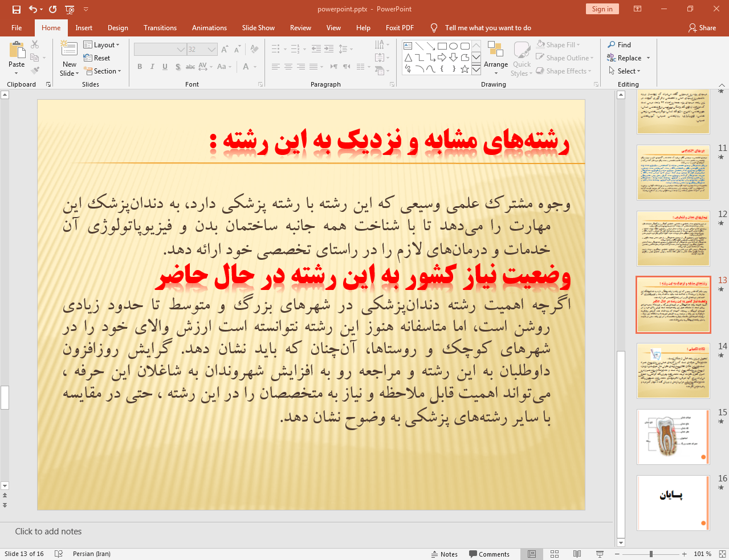Click Fit slide to window icon

coord(722,554)
